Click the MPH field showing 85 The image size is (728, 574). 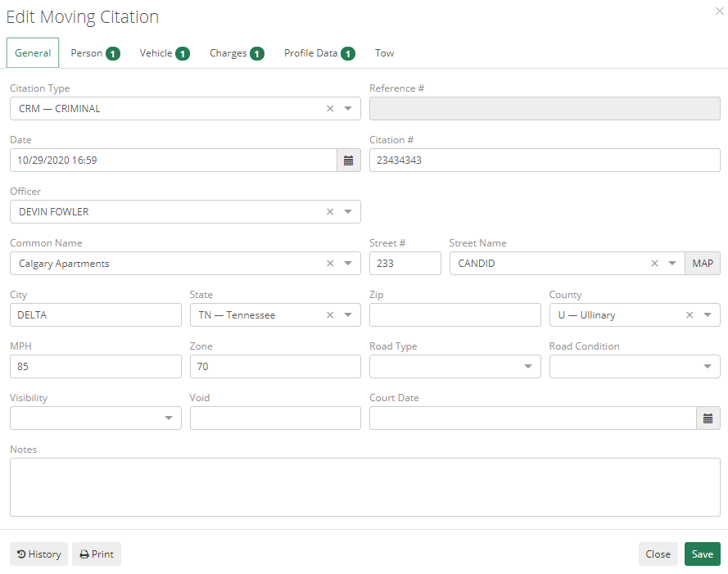[x=96, y=366]
